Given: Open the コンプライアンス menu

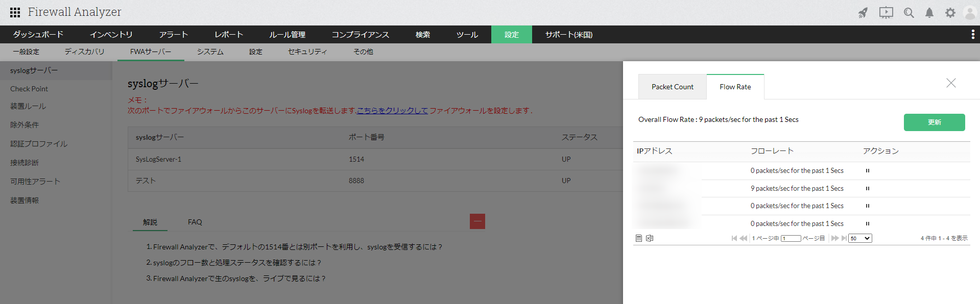Looking at the screenshot, I should tap(361, 34).
